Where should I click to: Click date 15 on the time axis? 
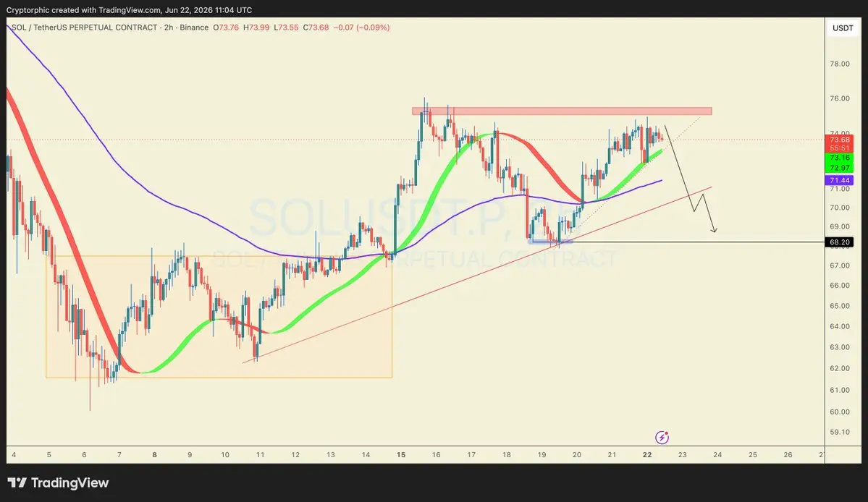(x=401, y=454)
